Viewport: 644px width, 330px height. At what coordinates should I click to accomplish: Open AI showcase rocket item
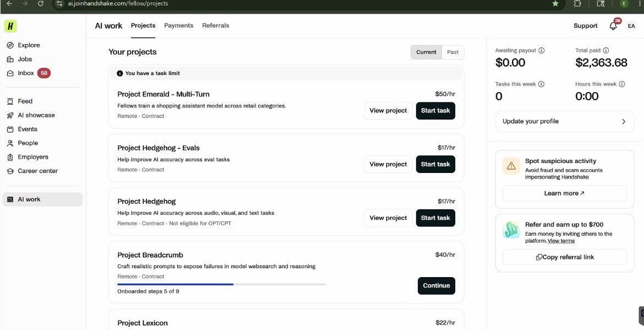pos(31,115)
